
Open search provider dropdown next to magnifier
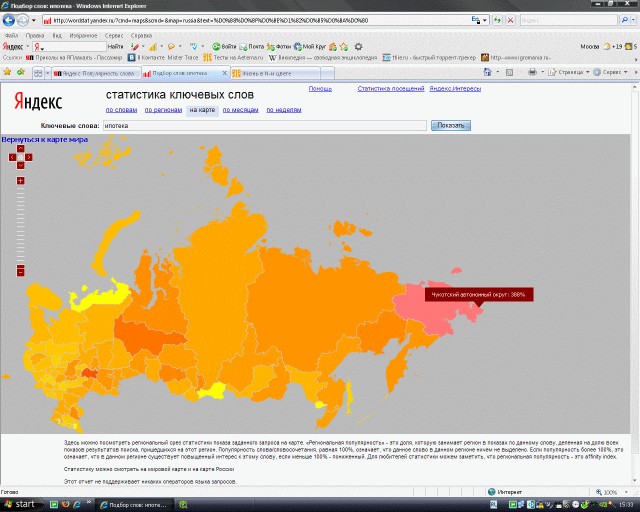pyautogui.click(x=633, y=20)
